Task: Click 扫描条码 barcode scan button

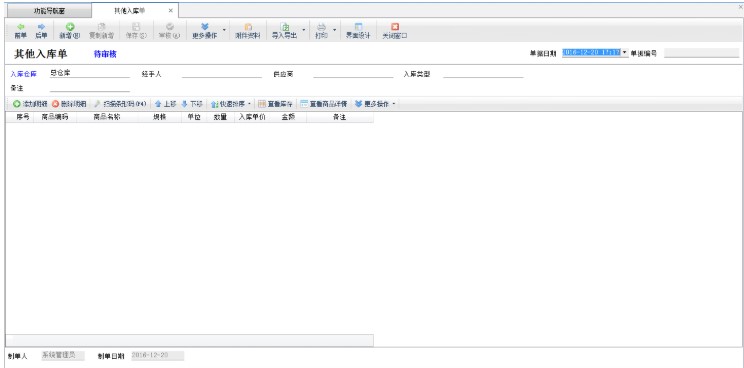Action: click(x=120, y=104)
